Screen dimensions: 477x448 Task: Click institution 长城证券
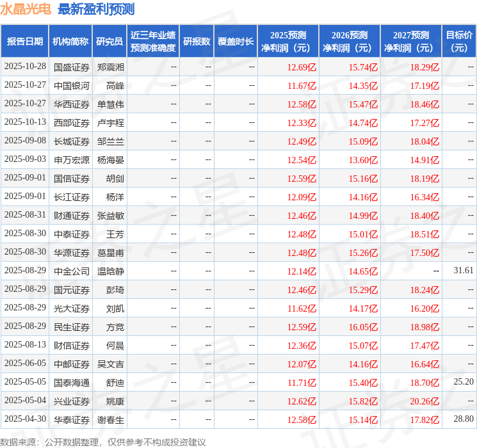pos(72,141)
